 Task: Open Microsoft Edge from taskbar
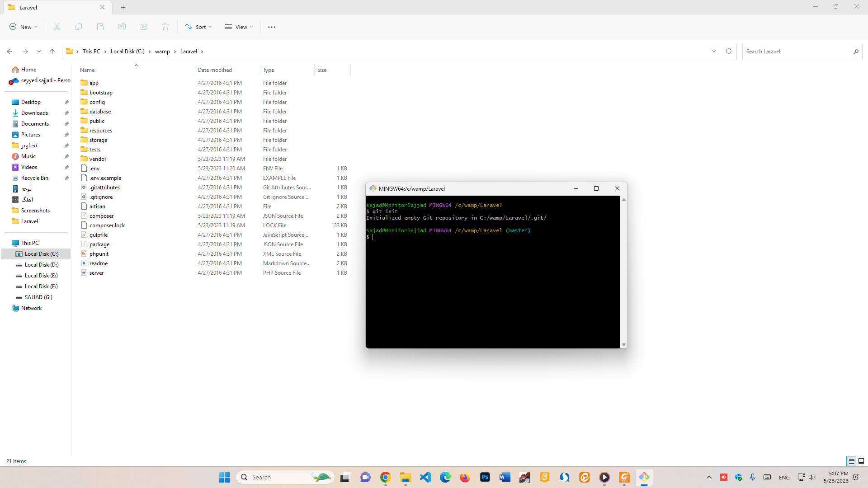click(445, 477)
